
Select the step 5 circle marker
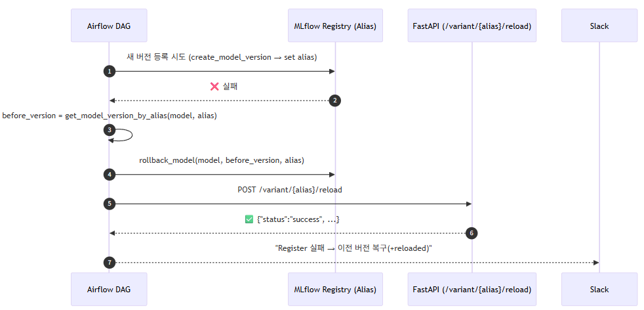point(110,204)
